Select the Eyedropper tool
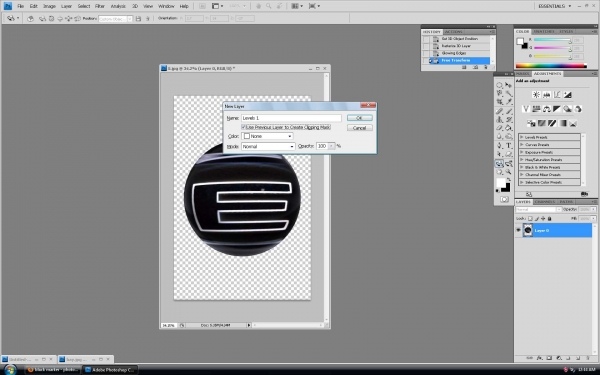 pos(509,101)
